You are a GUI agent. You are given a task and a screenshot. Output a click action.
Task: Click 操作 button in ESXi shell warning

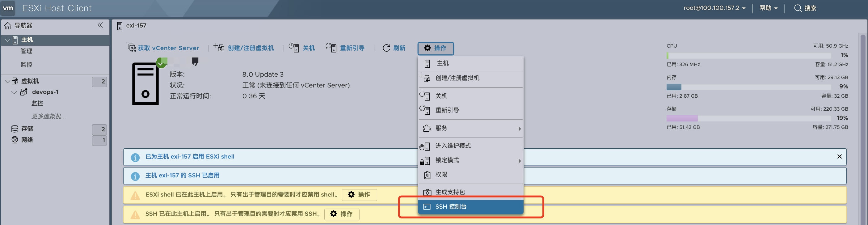point(359,195)
